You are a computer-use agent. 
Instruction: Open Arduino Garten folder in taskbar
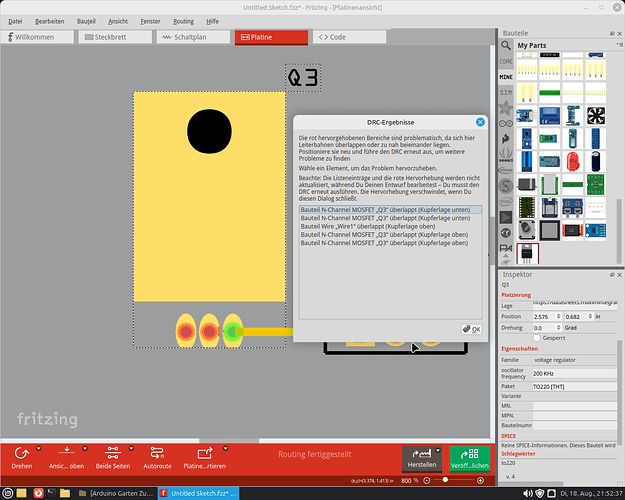[x=116, y=493]
